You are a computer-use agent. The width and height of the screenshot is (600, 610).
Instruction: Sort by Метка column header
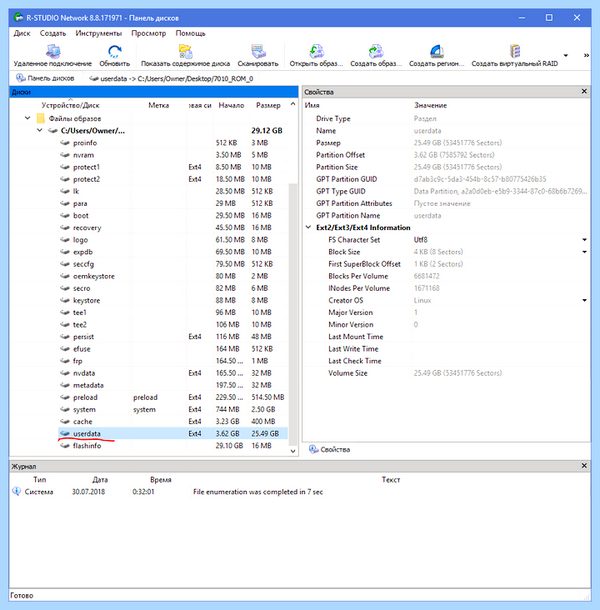pyautogui.click(x=158, y=105)
